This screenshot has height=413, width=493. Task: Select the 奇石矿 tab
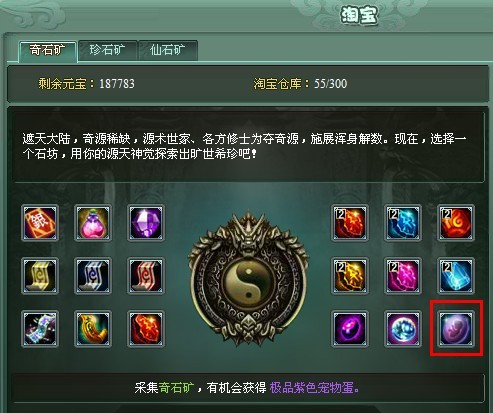point(48,51)
